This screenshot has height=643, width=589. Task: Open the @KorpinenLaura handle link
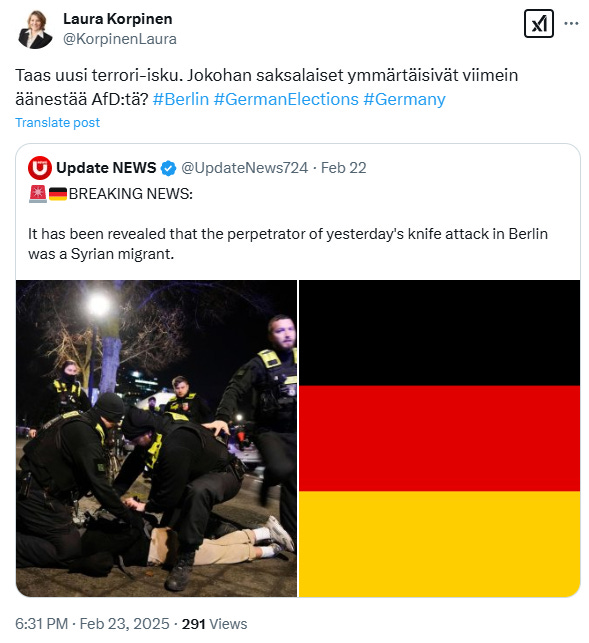[120, 39]
